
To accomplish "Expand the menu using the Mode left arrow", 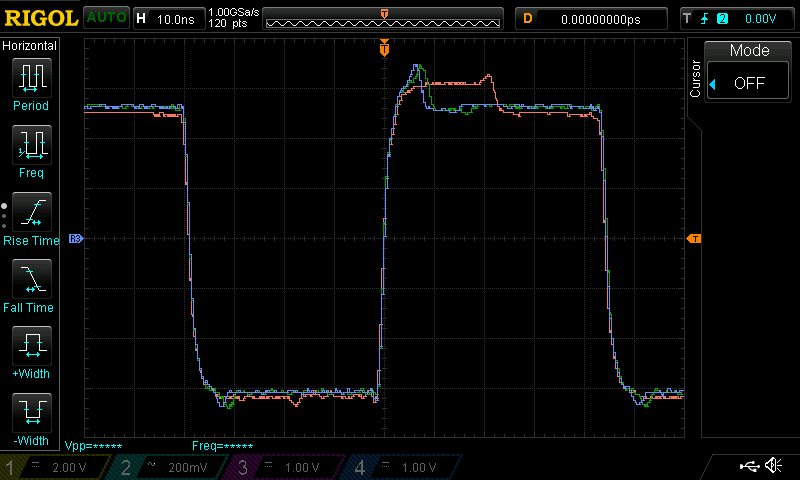I will click(x=713, y=85).
